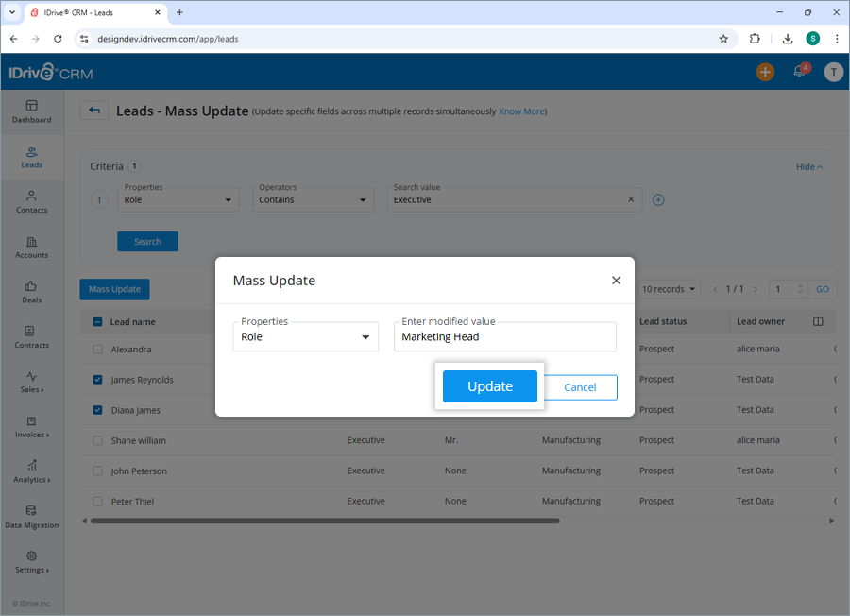Click the Update button

coord(489,386)
